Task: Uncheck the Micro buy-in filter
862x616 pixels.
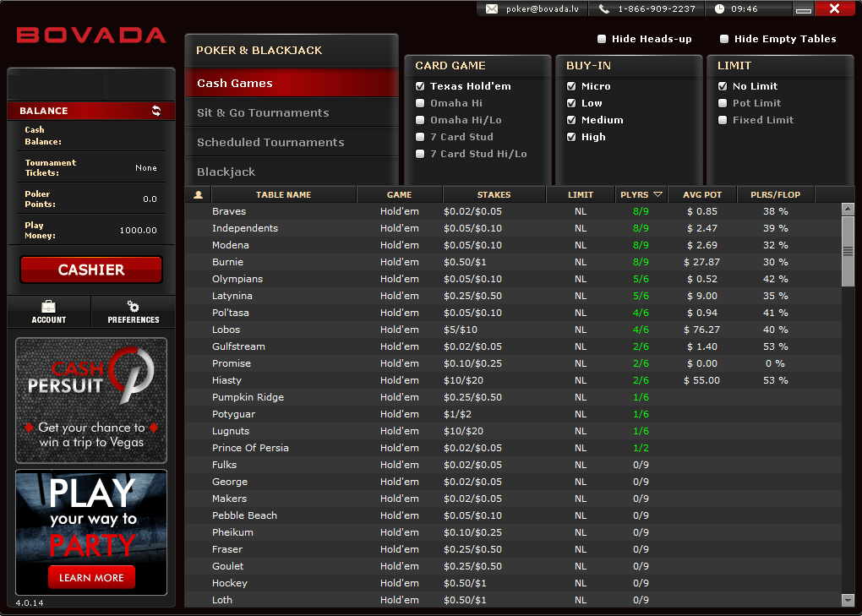Action: (571, 86)
